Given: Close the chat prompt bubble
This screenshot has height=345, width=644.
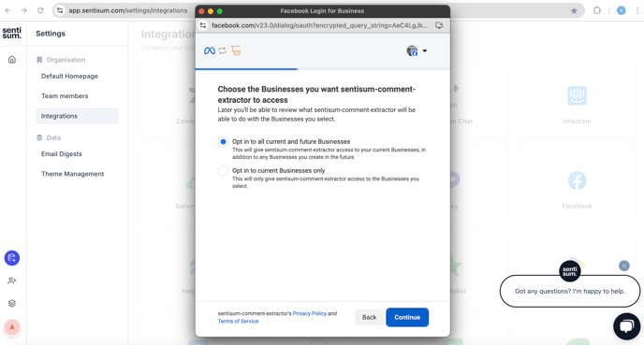Looking at the screenshot, I should tap(623, 266).
